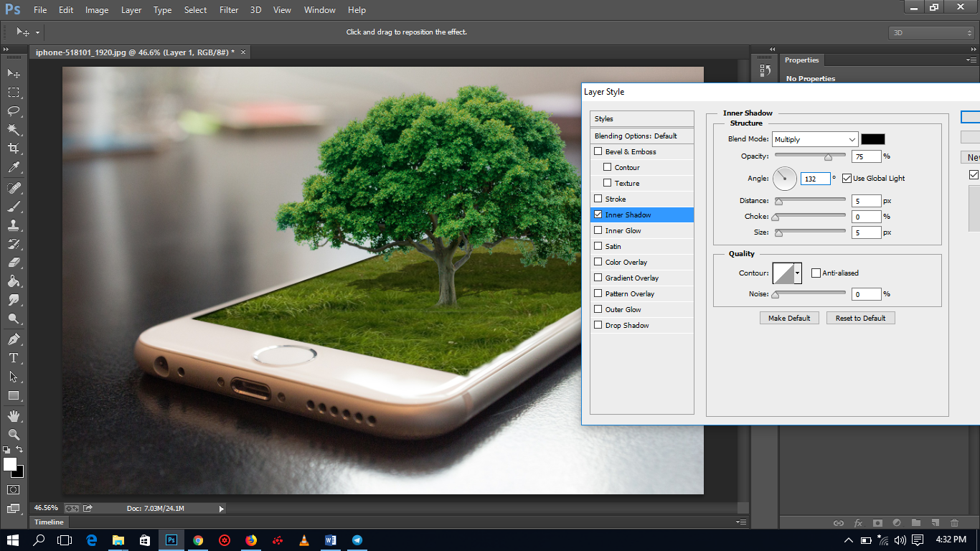Switch to iphone-518101_1920.jpg document tab
This screenshot has height=551, width=980.
point(135,52)
